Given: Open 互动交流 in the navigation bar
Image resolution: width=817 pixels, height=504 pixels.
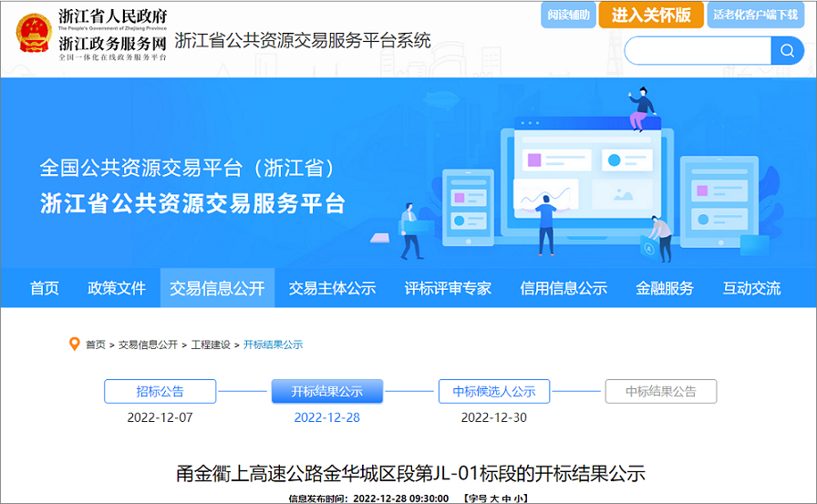Looking at the screenshot, I should 751,288.
